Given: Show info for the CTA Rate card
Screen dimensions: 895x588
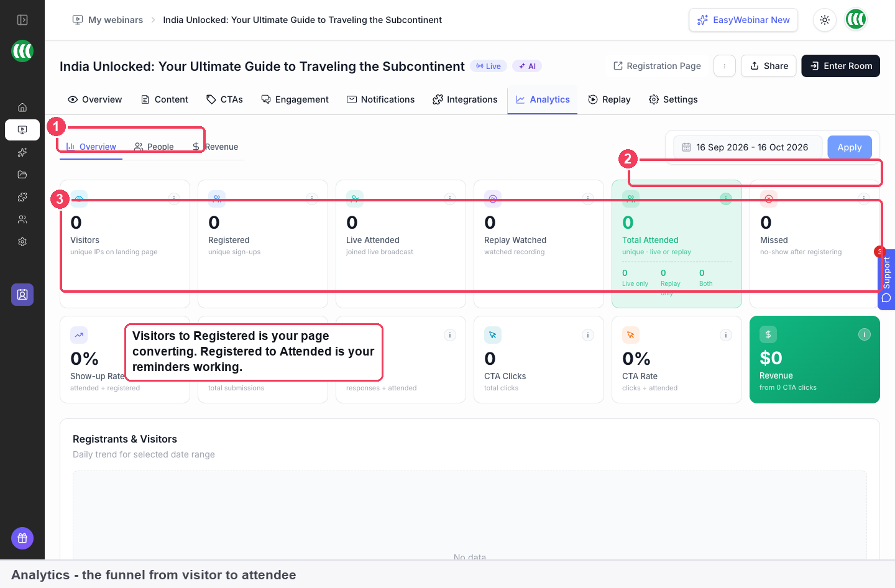Looking at the screenshot, I should [x=725, y=335].
